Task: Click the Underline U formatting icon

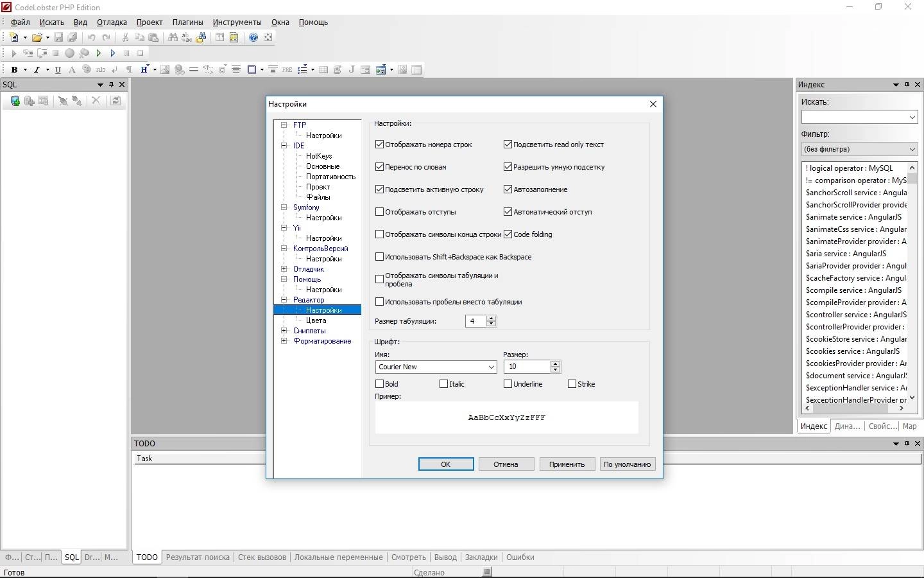Action: point(58,69)
